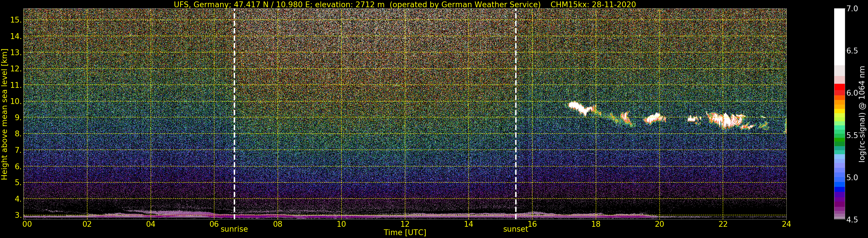Click the white top section of the colorbar
Image resolution: width=868 pixels, height=238 pixels.
pyautogui.click(x=839, y=37)
